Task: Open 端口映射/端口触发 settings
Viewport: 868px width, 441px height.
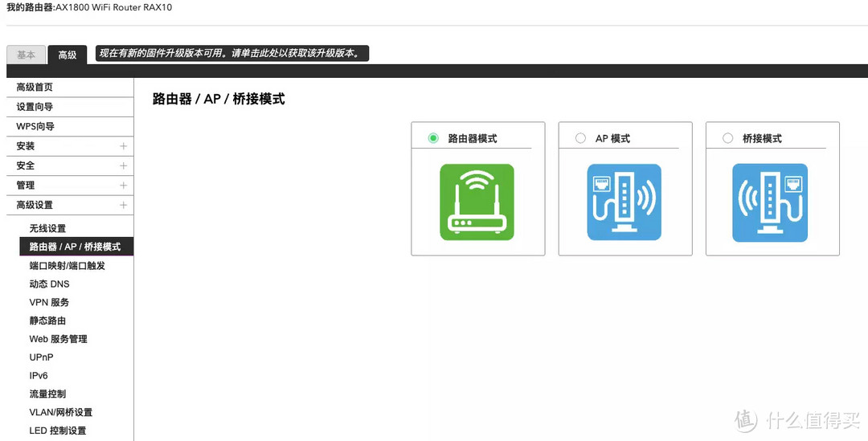Action: coord(67,266)
